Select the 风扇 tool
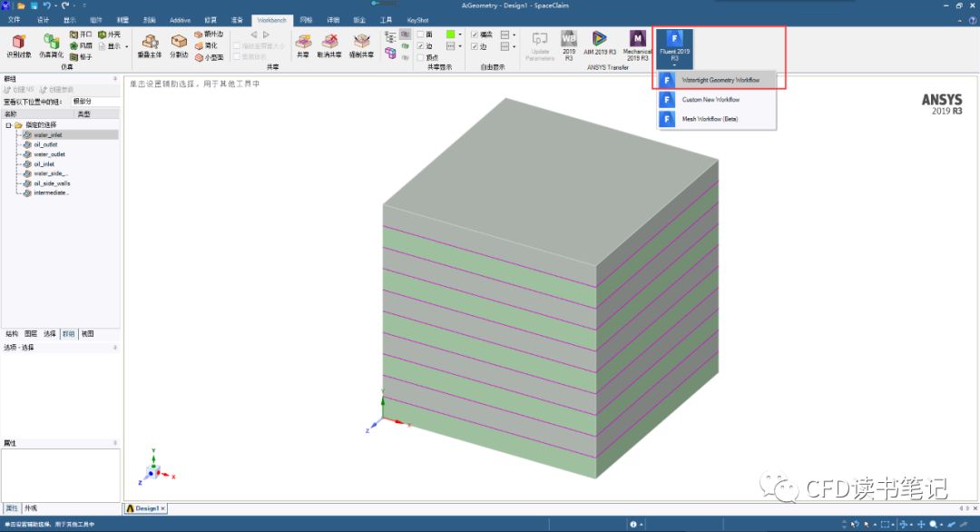Screen dimensions: 980x532 (x=81, y=45)
